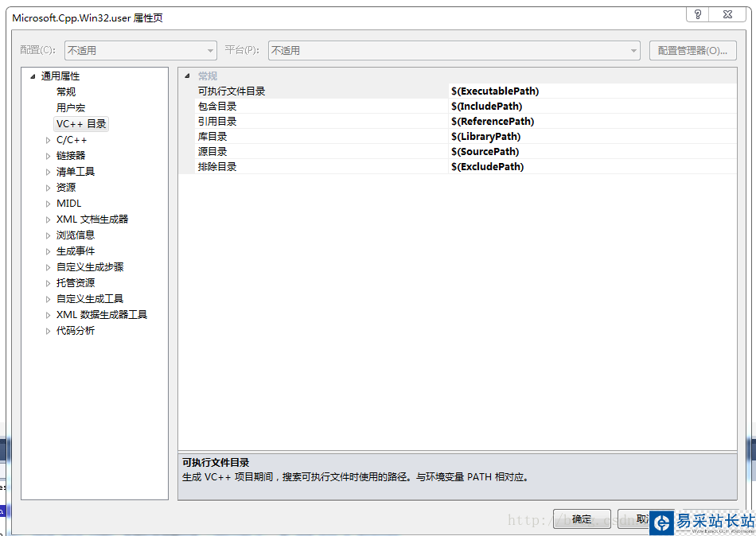Image resolution: width=756 pixels, height=536 pixels.
Task: Edit the $(ExecutablePath) value field
Action: (593, 91)
